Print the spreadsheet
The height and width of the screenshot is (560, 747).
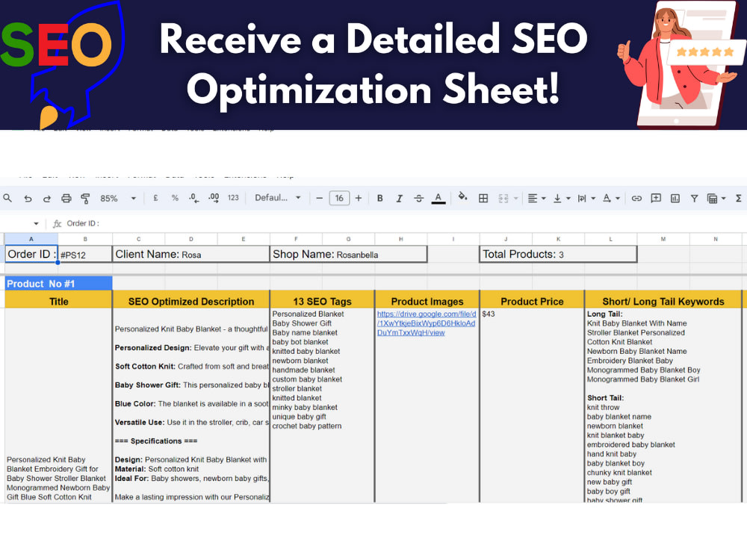(x=66, y=198)
